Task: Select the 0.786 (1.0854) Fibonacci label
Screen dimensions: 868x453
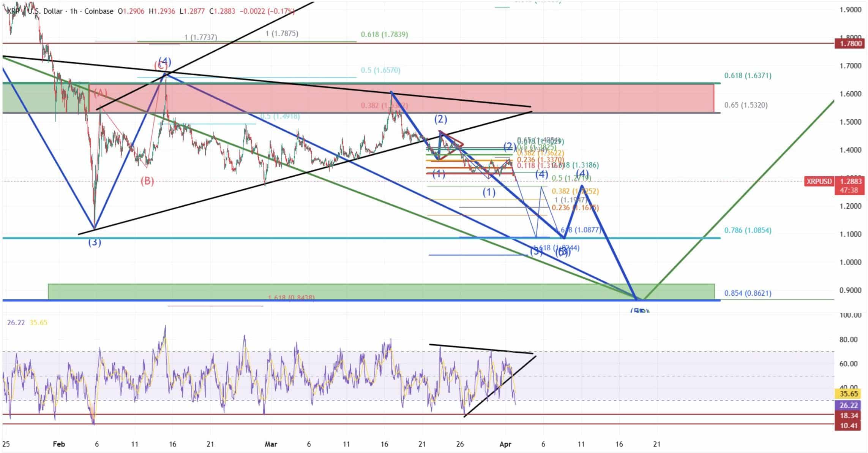Action: click(748, 230)
